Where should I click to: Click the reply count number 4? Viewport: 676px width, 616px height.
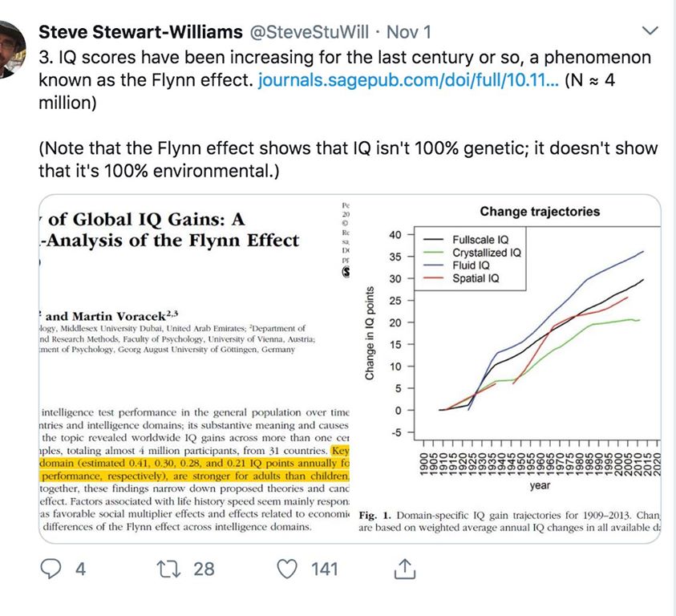(x=80, y=569)
